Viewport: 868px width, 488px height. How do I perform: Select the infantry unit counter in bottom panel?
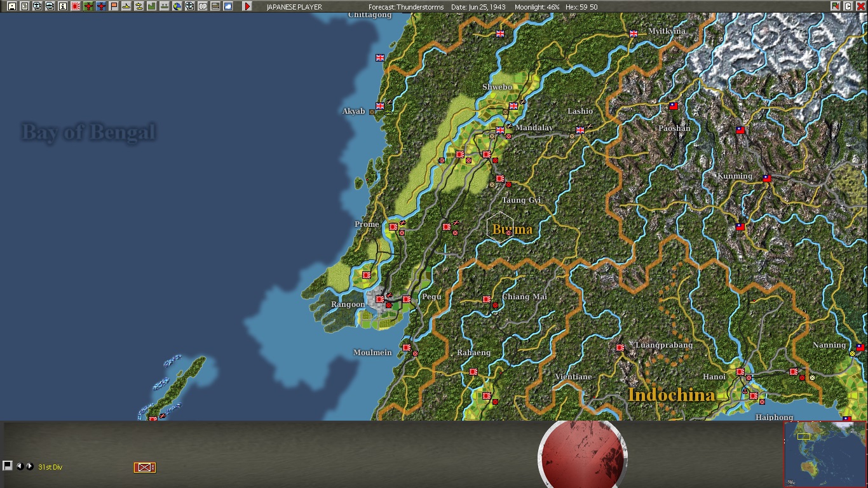click(x=145, y=468)
